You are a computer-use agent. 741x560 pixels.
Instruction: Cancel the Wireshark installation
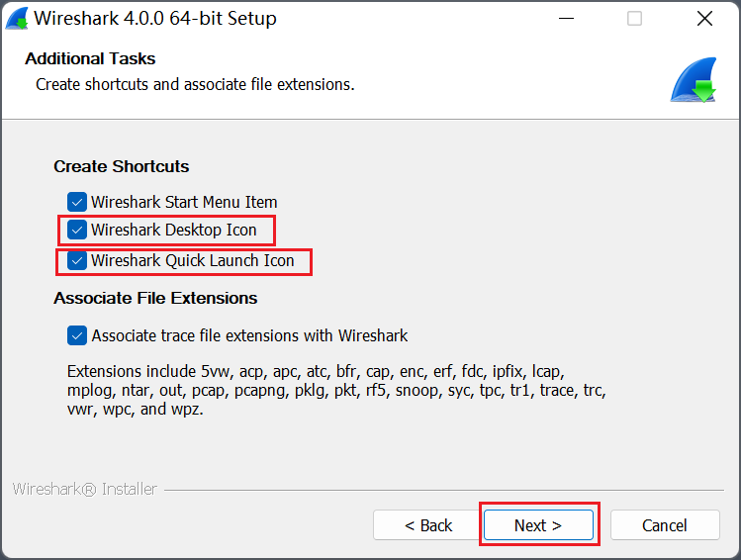[664, 525]
